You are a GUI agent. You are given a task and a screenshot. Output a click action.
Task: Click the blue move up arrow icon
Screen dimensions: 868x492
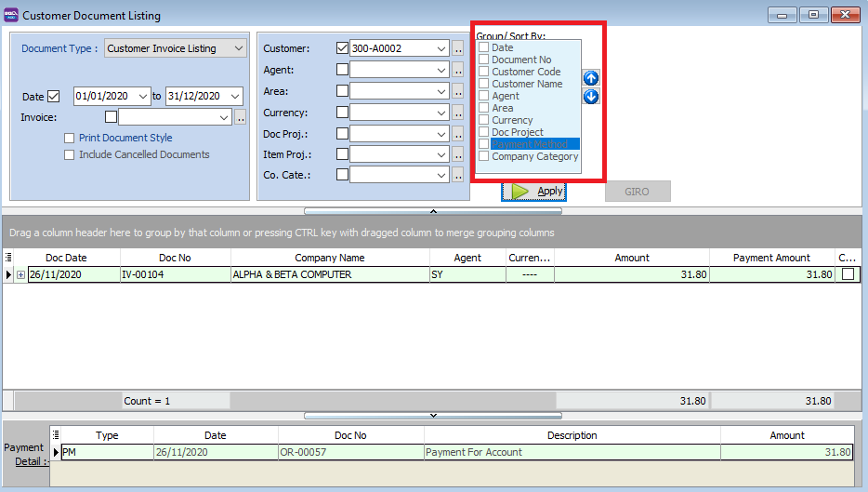click(x=591, y=78)
